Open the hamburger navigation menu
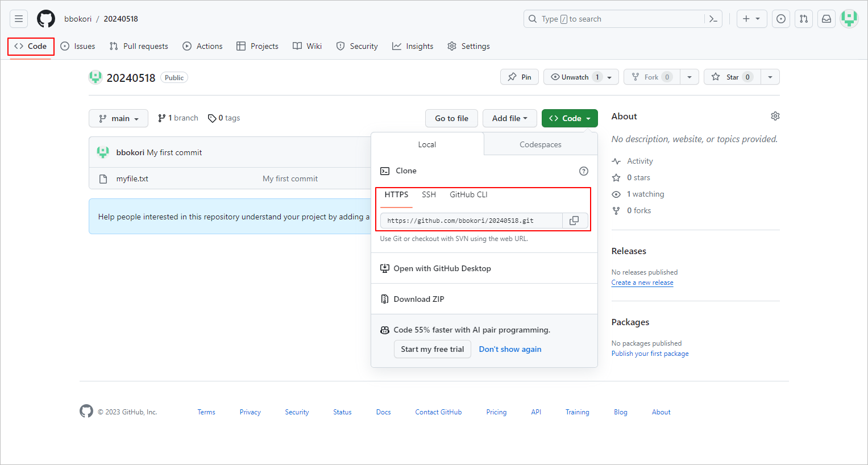 [19, 19]
